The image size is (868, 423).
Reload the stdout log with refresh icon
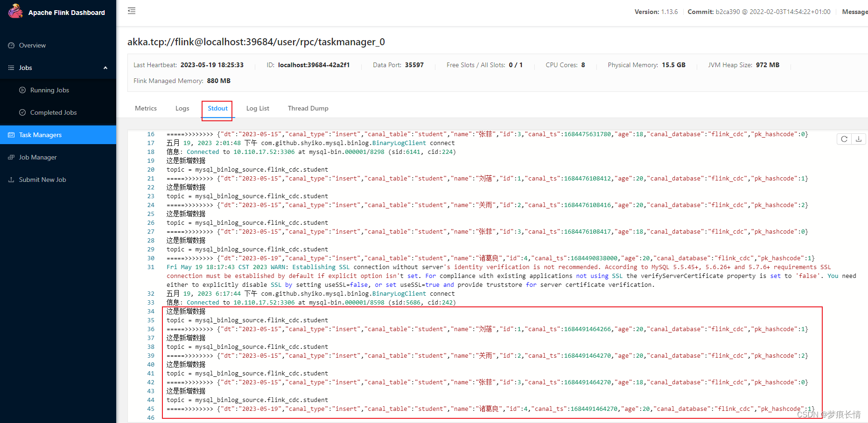coord(844,139)
